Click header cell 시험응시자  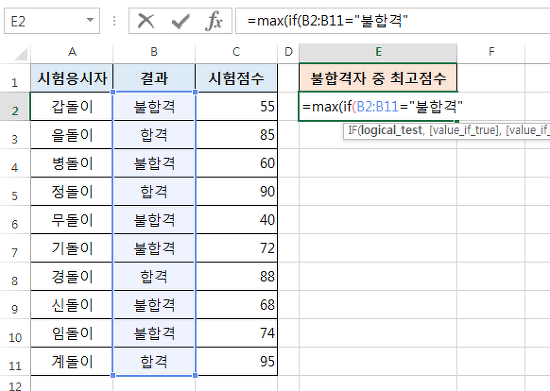tap(72, 78)
